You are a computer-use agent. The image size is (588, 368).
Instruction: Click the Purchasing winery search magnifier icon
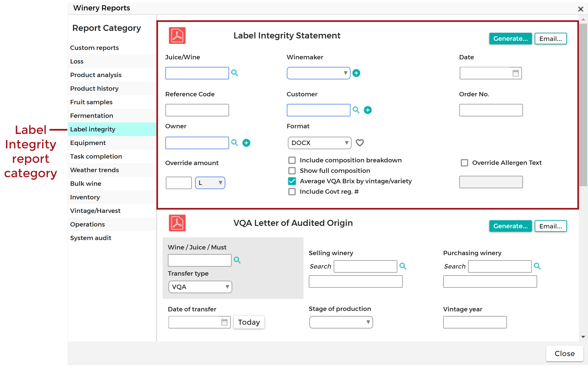pos(537,266)
